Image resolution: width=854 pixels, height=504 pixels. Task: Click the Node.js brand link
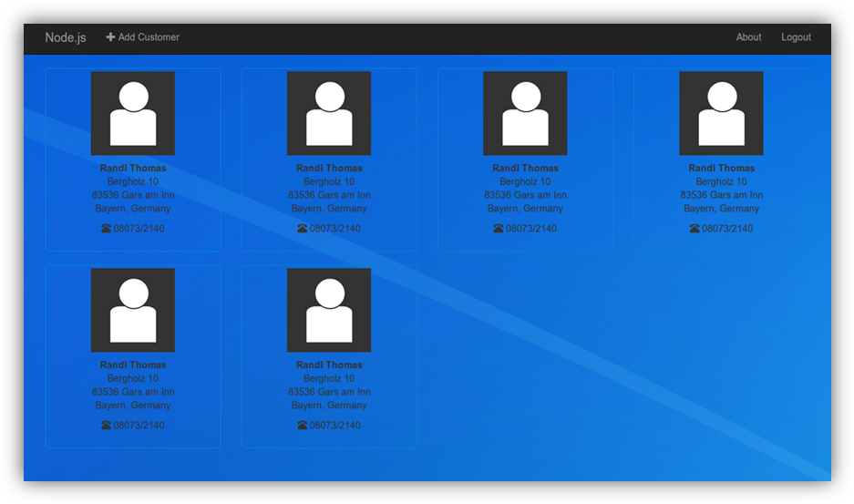(x=66, y=37)
